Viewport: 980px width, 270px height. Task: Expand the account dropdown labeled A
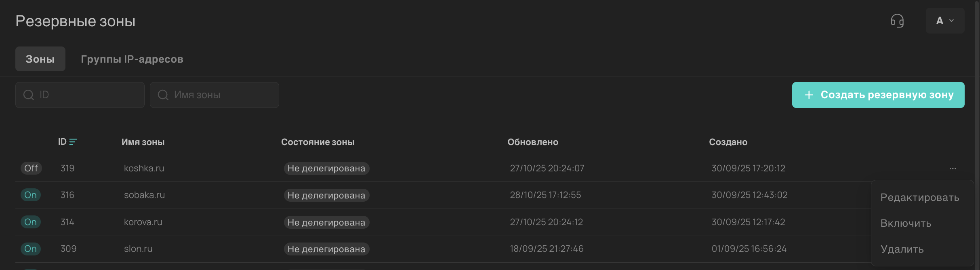[945, 21]
